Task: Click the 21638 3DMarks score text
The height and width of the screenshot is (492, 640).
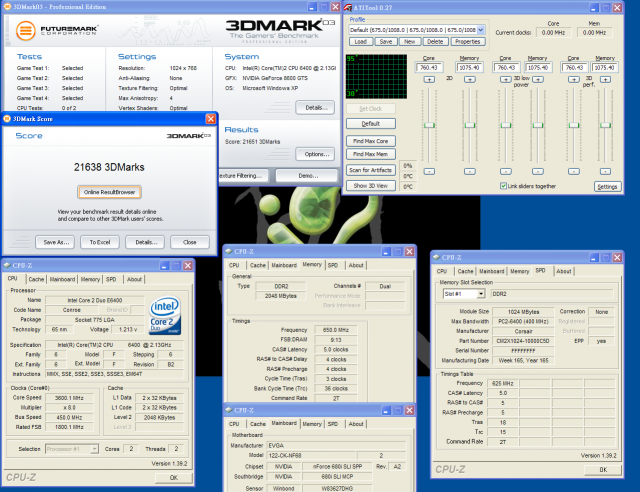Action: point(109,167)
